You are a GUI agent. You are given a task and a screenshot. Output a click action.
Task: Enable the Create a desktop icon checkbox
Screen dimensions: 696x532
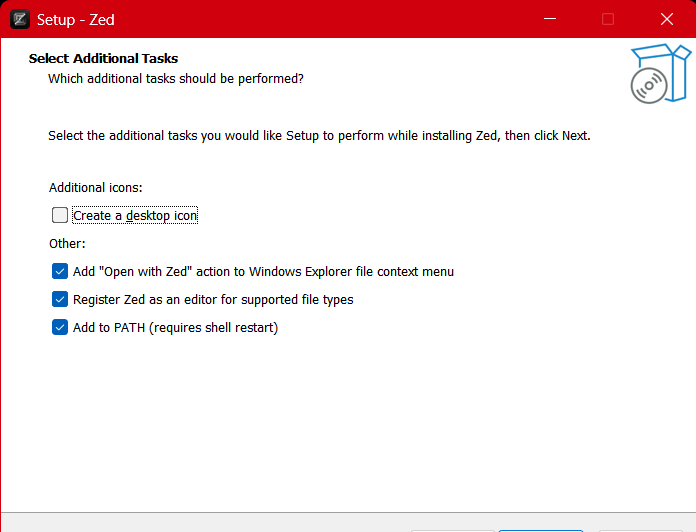(60, 215)
